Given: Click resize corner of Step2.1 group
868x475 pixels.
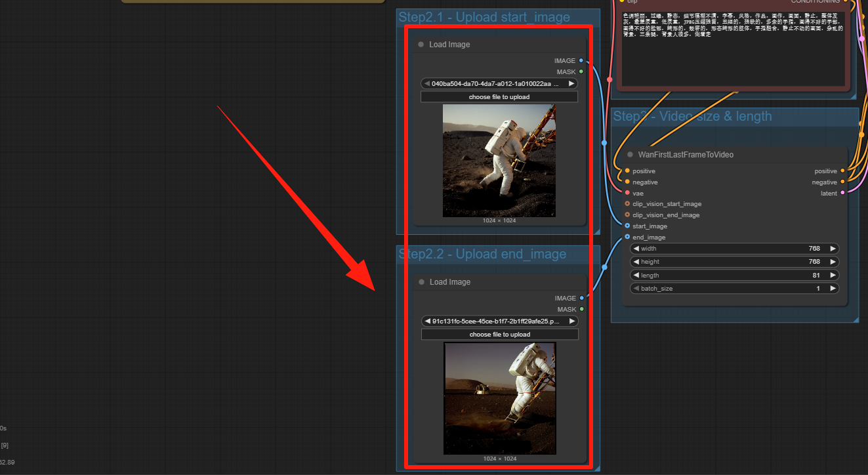Looking at the screenshot, I should (x=597, y=232).
